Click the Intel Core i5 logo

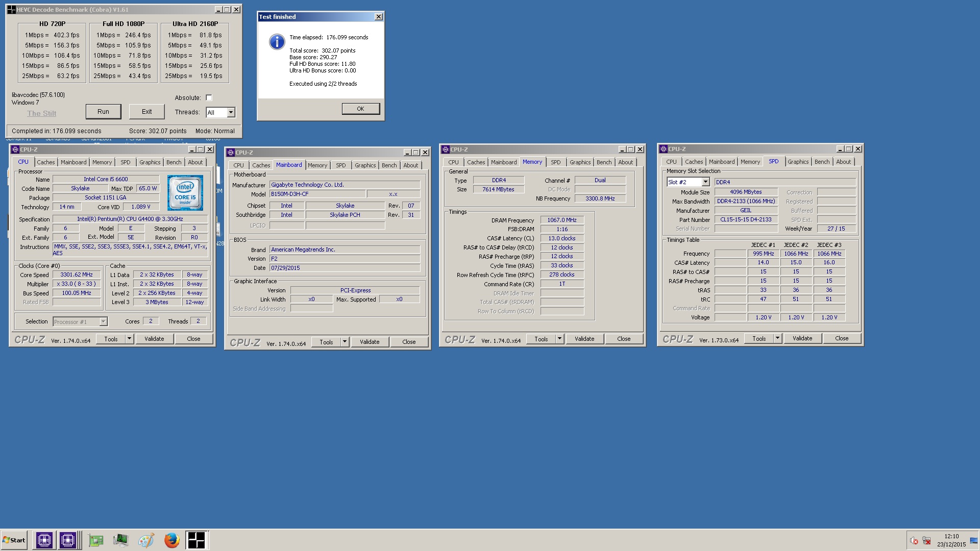click(x=185, y=193)
